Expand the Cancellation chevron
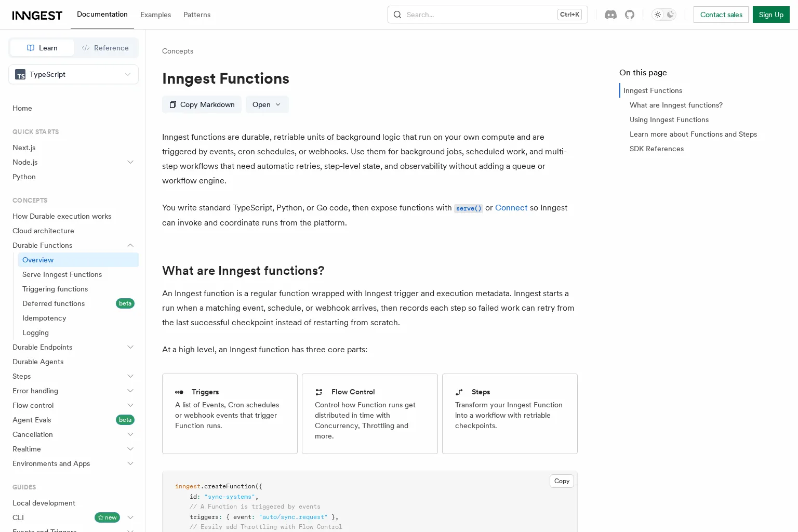The image size is (798, 532). tap(130, 434)
